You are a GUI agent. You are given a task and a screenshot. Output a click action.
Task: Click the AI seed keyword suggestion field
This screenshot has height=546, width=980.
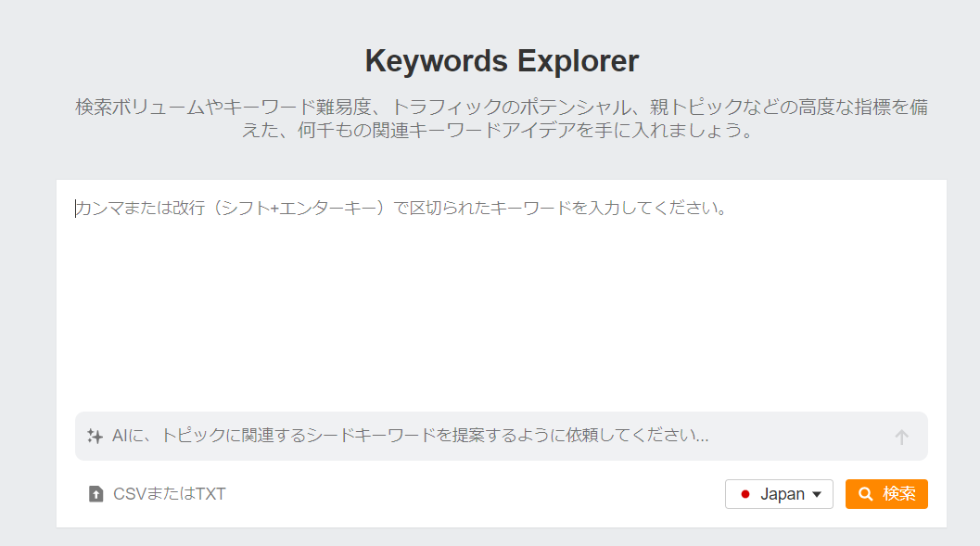pyautogui.click(x=501, y=436)
